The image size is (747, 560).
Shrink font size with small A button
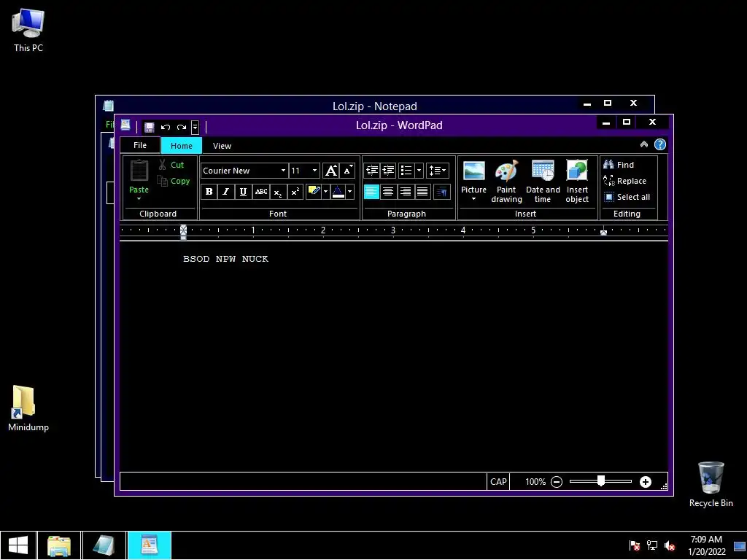point(348,171)
